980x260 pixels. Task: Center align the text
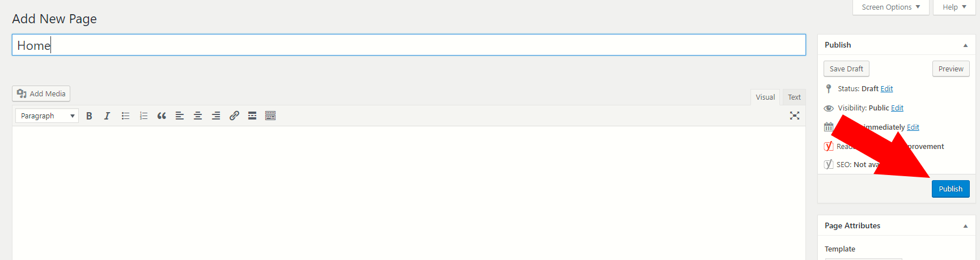point(198,116)
